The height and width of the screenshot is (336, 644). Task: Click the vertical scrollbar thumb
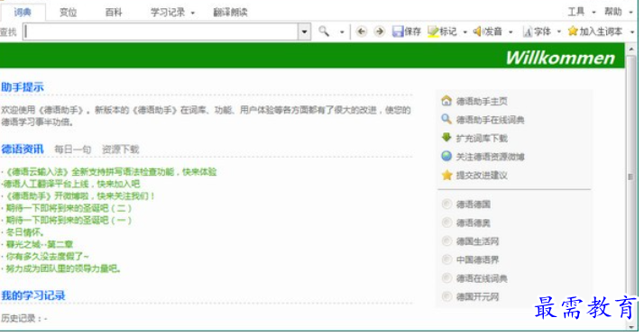pyautogui.click(x=630, y=177)
